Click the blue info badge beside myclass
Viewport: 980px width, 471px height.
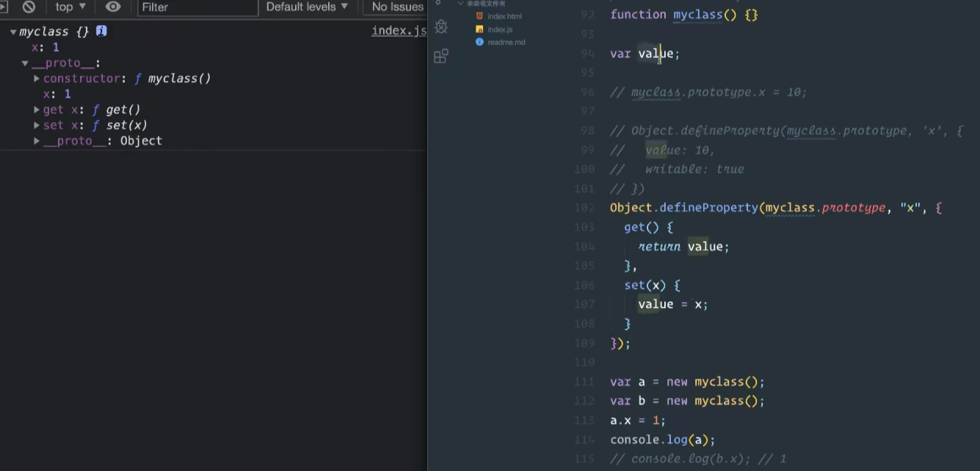(101, 31)
